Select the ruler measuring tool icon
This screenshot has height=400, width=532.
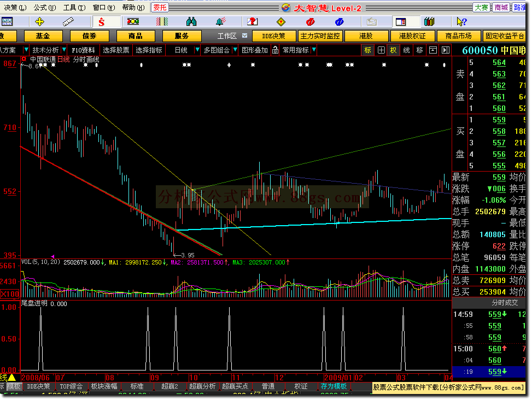[68, 22]
